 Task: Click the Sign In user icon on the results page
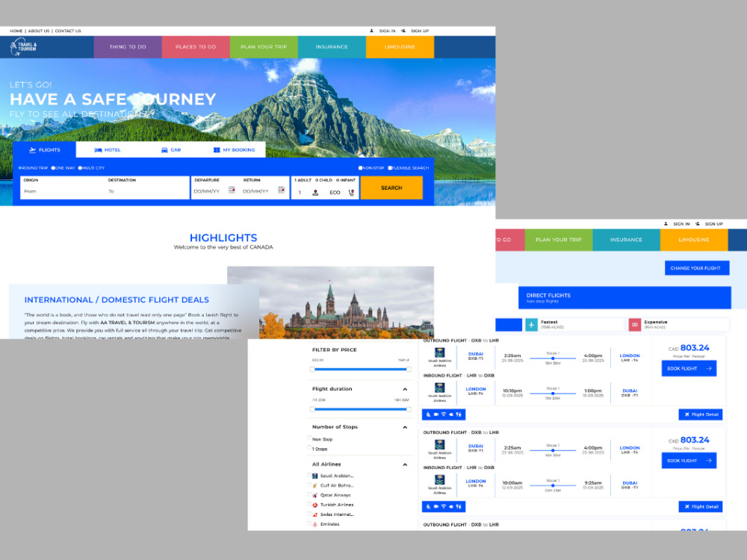(666, 224)
